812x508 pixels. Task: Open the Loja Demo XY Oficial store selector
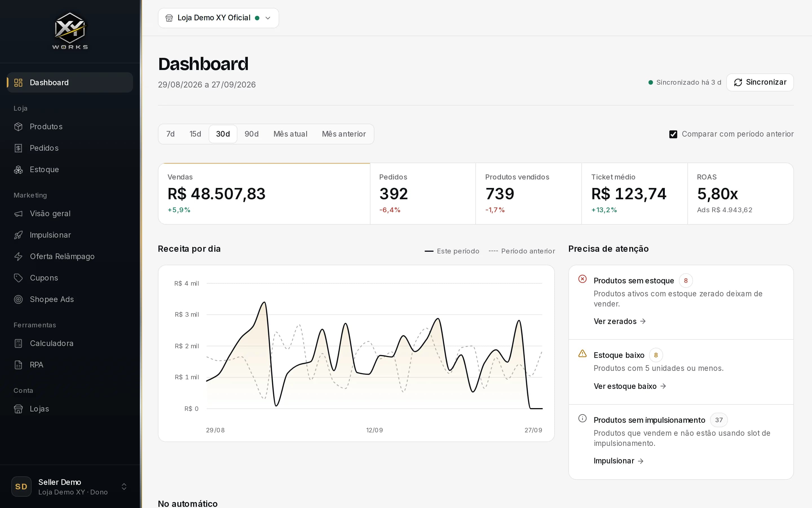[219, 18]
